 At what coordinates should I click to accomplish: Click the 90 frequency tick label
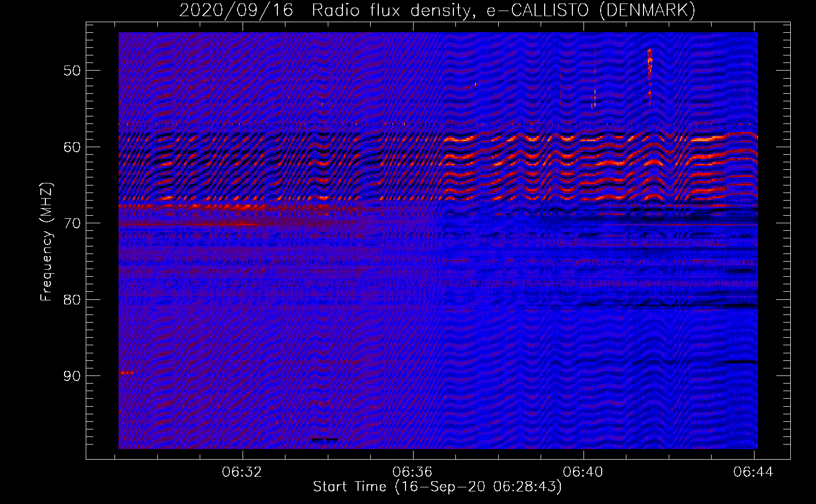(x=72, y=376)
